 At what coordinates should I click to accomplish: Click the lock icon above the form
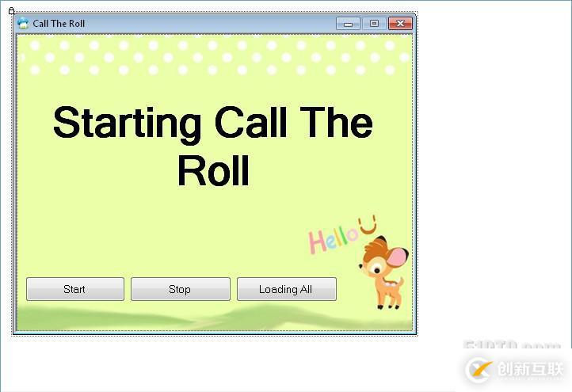[x=12, y=11]
